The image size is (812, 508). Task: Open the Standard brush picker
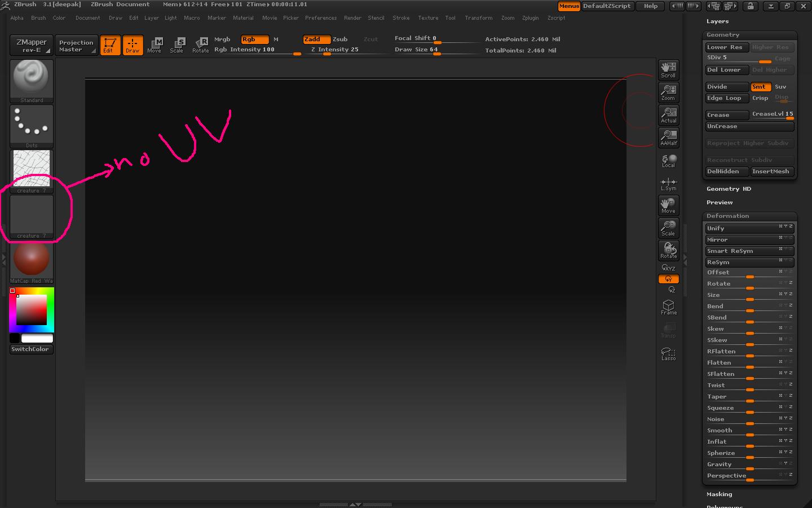[32, 81]
